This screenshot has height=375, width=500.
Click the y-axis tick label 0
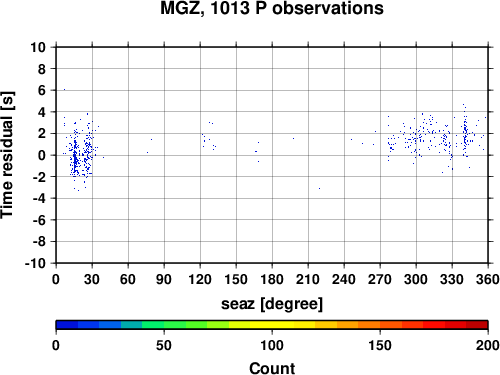[x=42, y=155]
